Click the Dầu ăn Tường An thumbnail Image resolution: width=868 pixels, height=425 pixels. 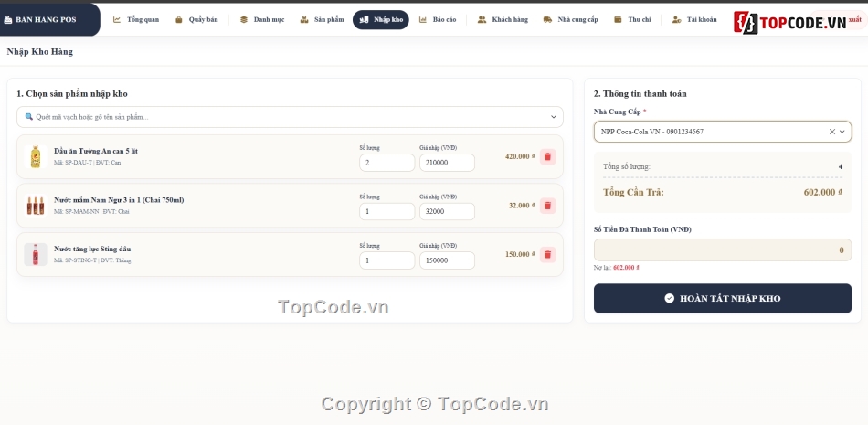click(36, 157)
